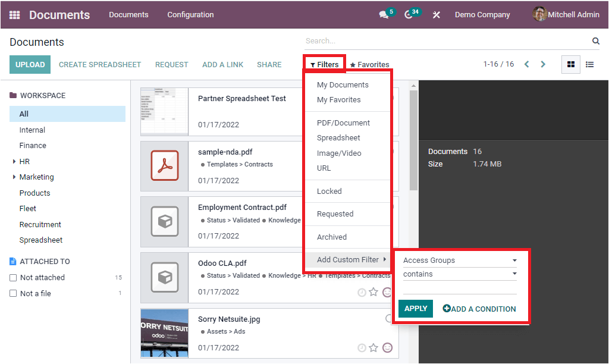The width and height of the screenshot is (609, 364).
Task: Click Create Spreadsheet button
Action: (100, 64)
